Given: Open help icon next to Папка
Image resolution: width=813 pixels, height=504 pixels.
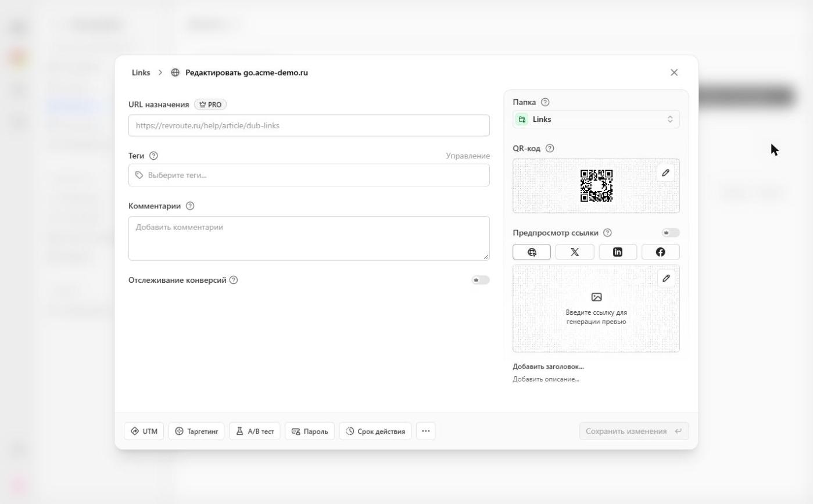Looking at the screenshot, I should (x=545, y=102).
